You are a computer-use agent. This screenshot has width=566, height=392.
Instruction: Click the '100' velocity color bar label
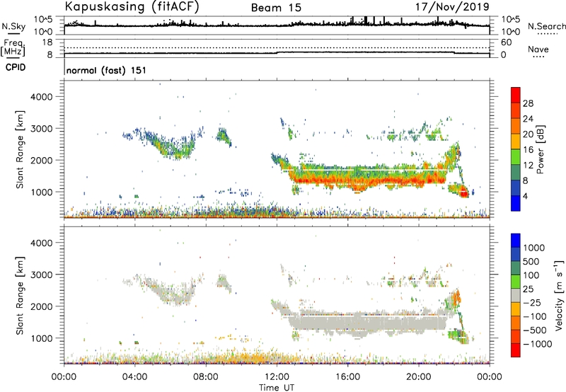[x=533, y=275]
